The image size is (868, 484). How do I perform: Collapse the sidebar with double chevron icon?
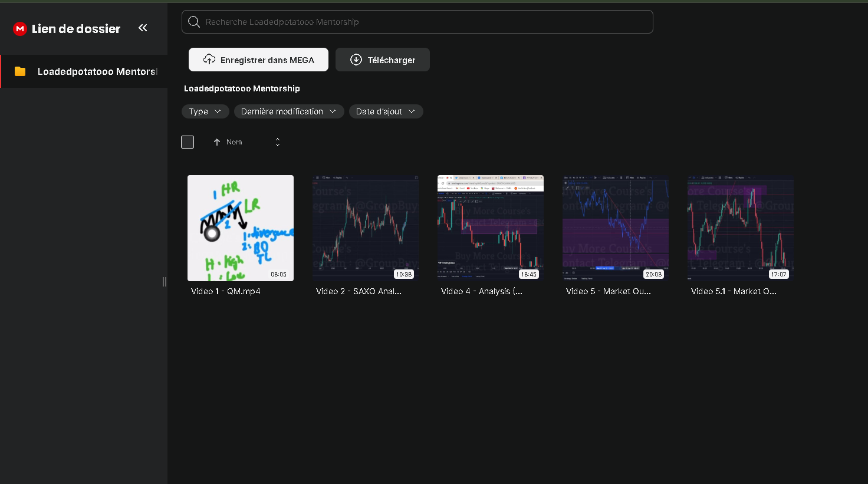[x=143, y=28]
